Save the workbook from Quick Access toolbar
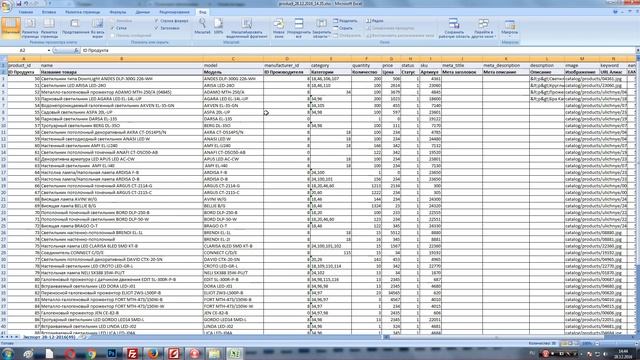Screen dimensions: 640x360 pyautogui.click(x=19, y=3)
